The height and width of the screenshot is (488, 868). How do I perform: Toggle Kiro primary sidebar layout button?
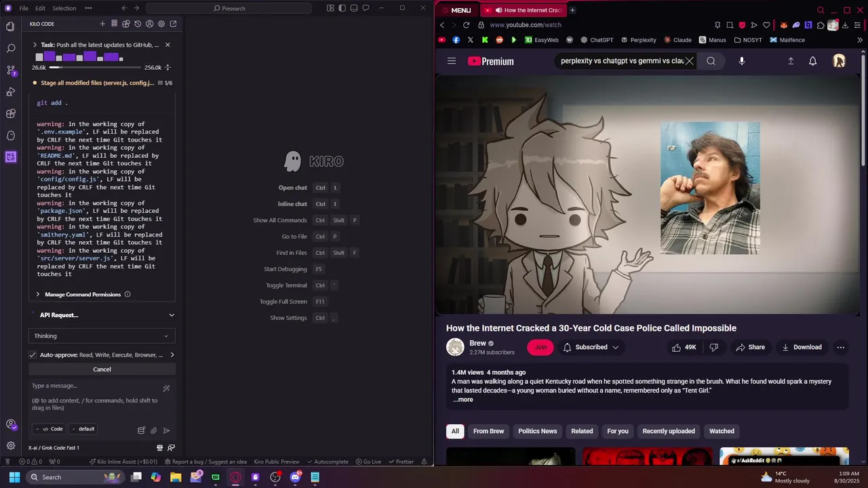342,8
